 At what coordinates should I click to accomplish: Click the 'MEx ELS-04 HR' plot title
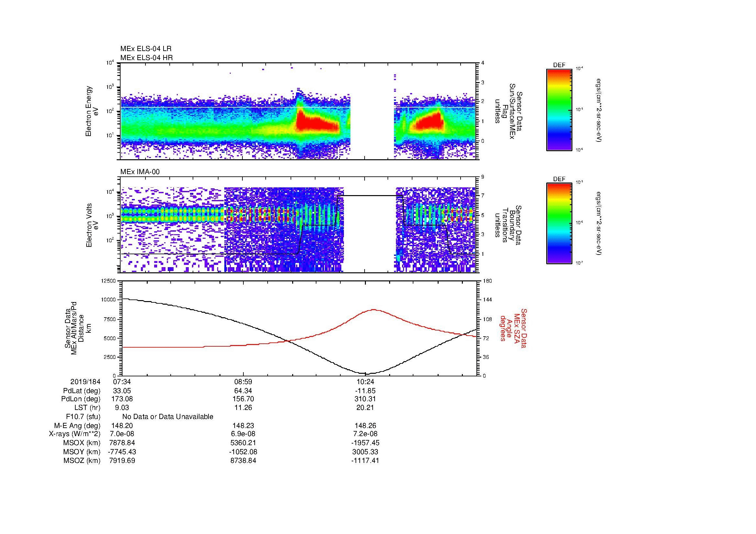(146, 58)
